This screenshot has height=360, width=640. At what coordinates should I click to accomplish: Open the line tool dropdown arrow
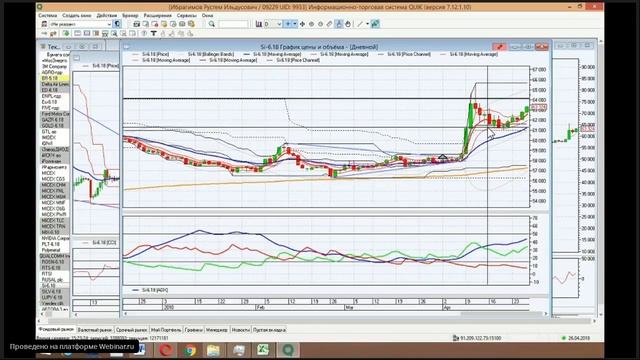(x=367, y=24)
